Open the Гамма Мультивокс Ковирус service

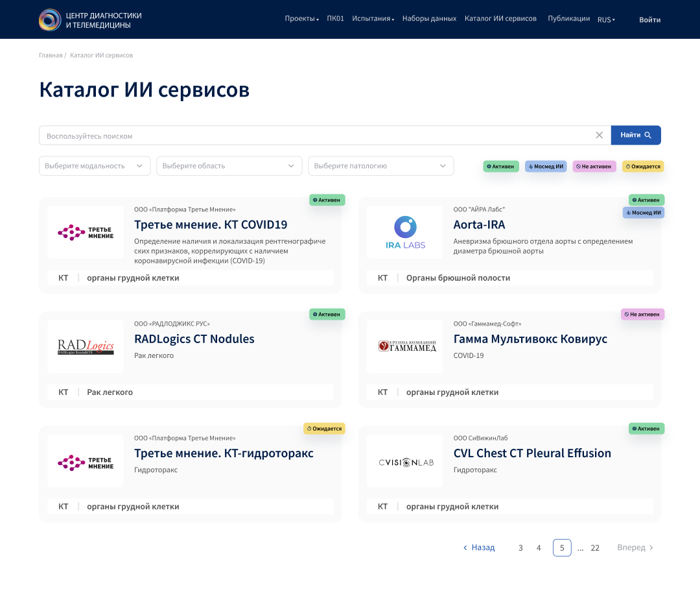(x=530, y=339)
